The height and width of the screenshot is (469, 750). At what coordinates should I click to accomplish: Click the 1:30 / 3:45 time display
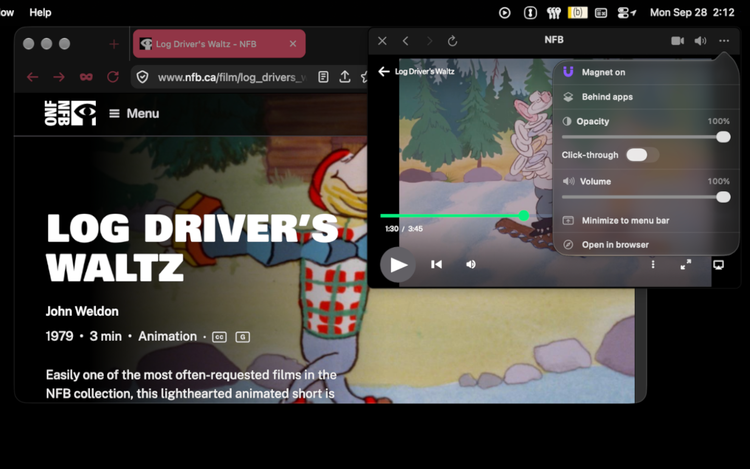click(x=404, y=229)
